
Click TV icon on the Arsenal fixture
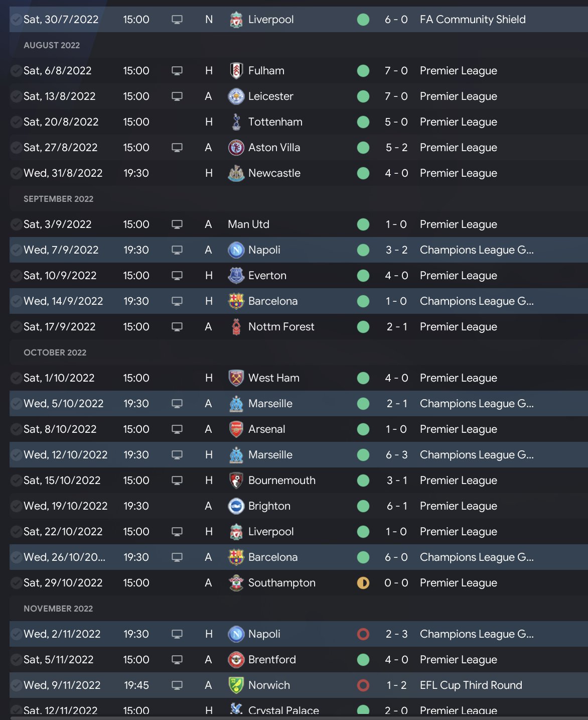tap(177, 429)
